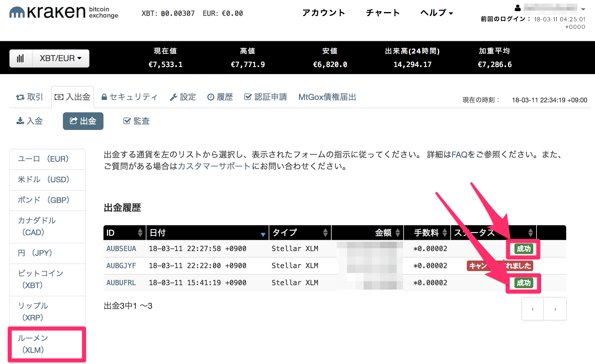The image size is (595, 364).
Task: Open the チャート menu
Action: pyautogui.click(x=383, y=13)
